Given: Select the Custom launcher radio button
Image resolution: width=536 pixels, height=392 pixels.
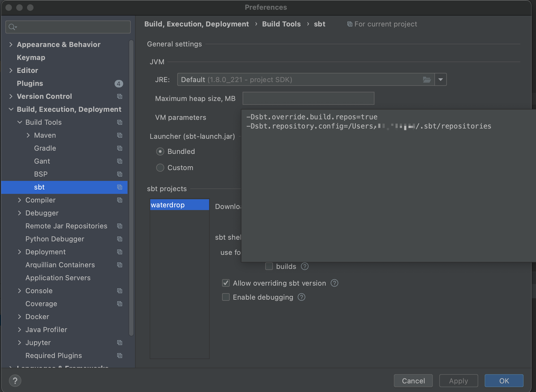Looking at the screenshot, I should click(160, 168).
